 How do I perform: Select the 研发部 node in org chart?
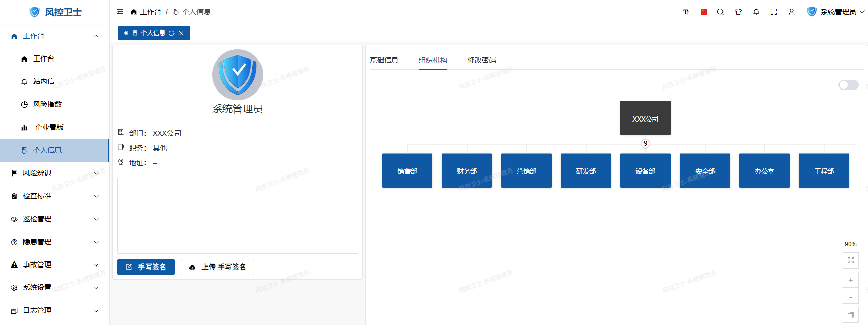(586, 171)
